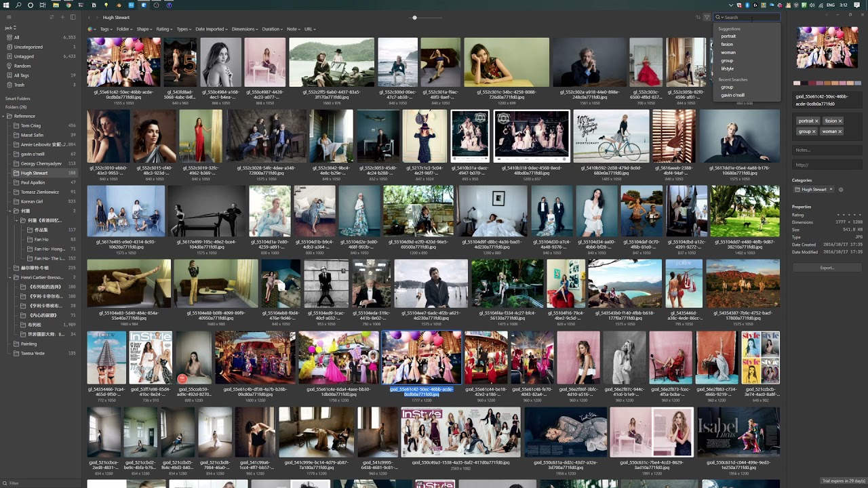
Task: Open the Folder filter dropdown
Action: (x=124, y=29)
